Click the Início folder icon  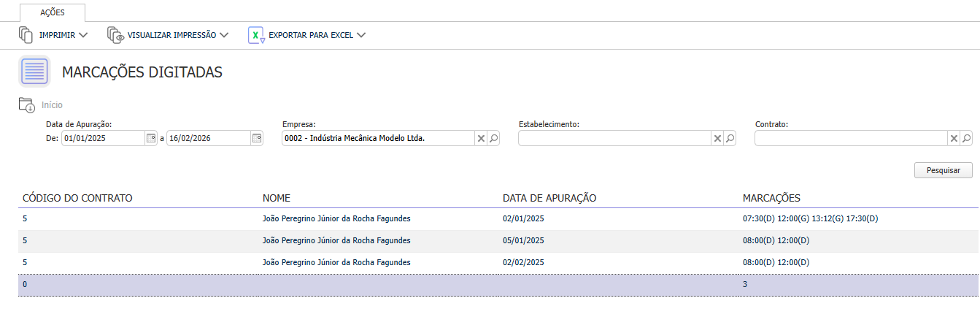pos(26,104)
